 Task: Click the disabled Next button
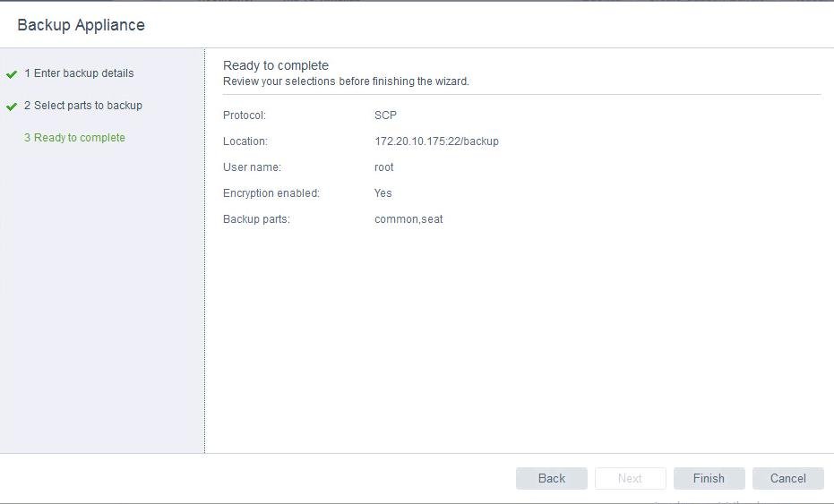click(x=630, y=478)
